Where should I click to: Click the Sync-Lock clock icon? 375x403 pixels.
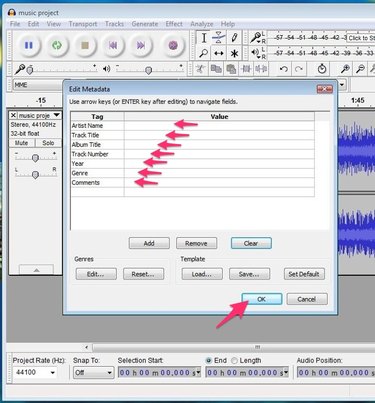[x=322, y=69]
